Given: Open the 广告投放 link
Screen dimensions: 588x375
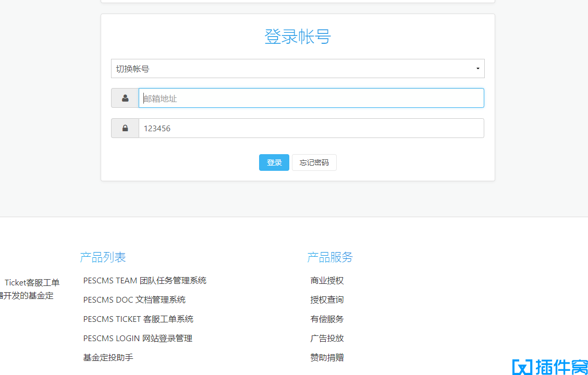Looking at the screenshot, I should (x=327, y=339).
